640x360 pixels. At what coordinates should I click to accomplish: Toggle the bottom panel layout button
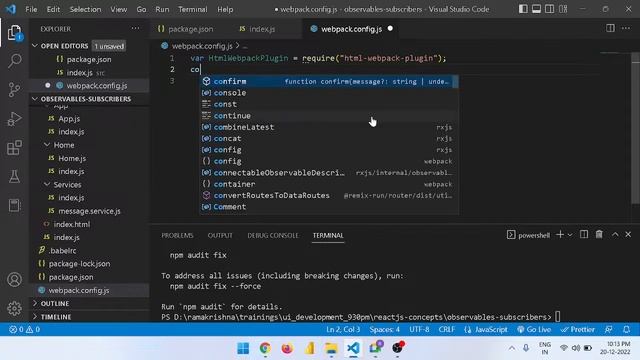(x=536, y=9)
